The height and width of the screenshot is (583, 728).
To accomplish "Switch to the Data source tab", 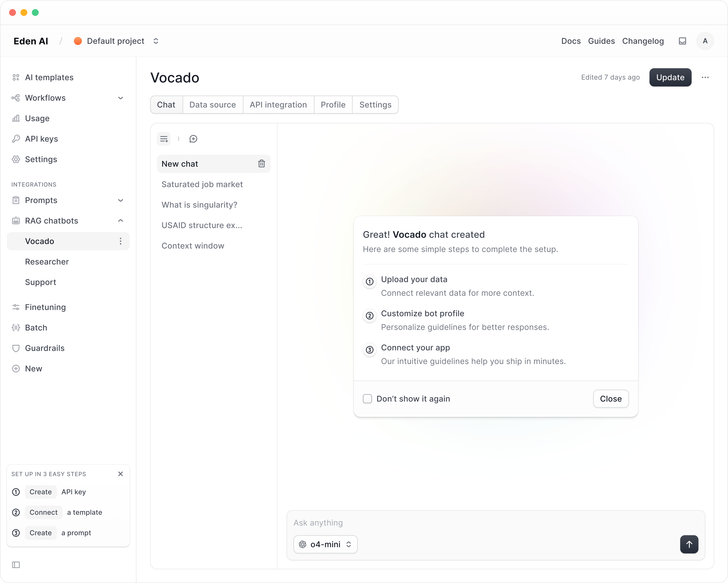I will pos(213,105).
